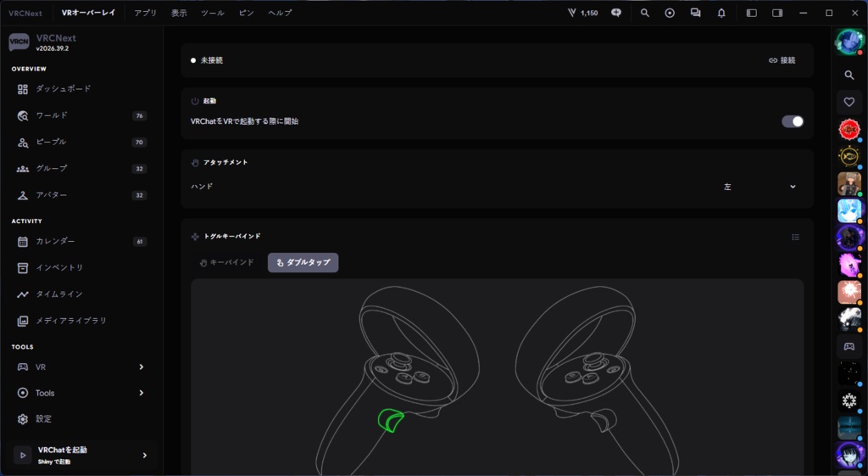Viewport: 868px width, 476px height.
Task: Toggle the right sidebar panel icon
Action: point(777,13)
